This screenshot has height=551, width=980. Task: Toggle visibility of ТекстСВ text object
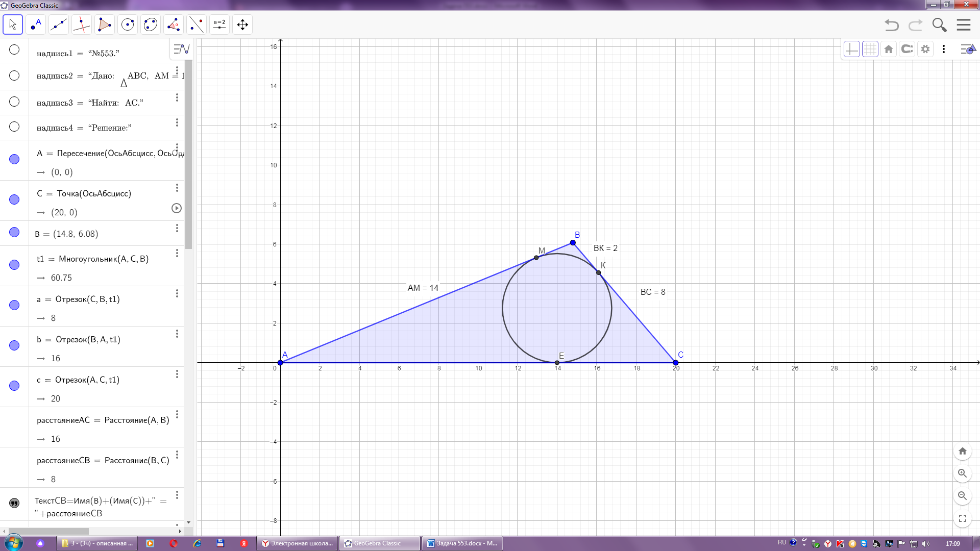pyautogui.click(x=14, y=503)
